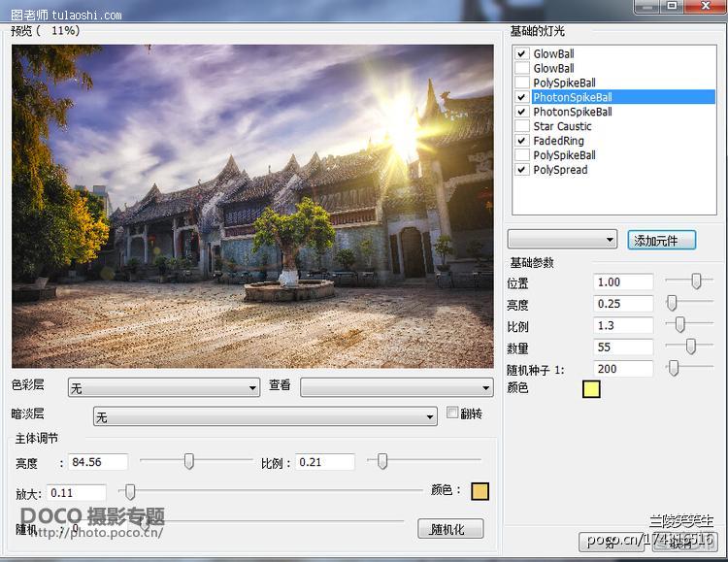Click the 放大 slider handle

pyautogui.click(x=130, y=492)
